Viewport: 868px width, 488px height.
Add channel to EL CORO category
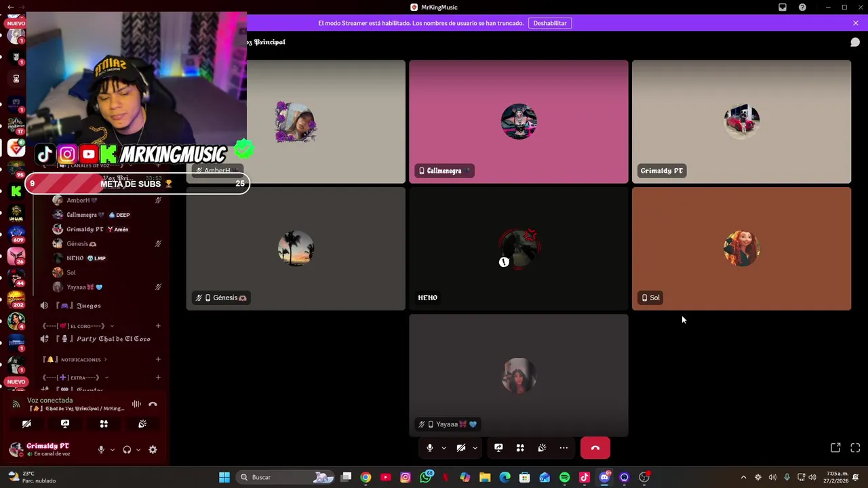[x=158, y=326]
